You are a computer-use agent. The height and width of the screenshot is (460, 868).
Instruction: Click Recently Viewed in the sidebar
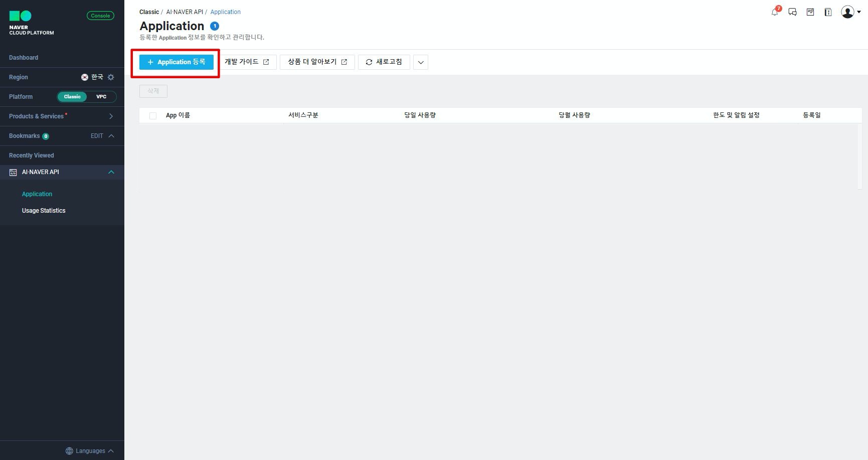pyautogui.click(x=31, y=156)
